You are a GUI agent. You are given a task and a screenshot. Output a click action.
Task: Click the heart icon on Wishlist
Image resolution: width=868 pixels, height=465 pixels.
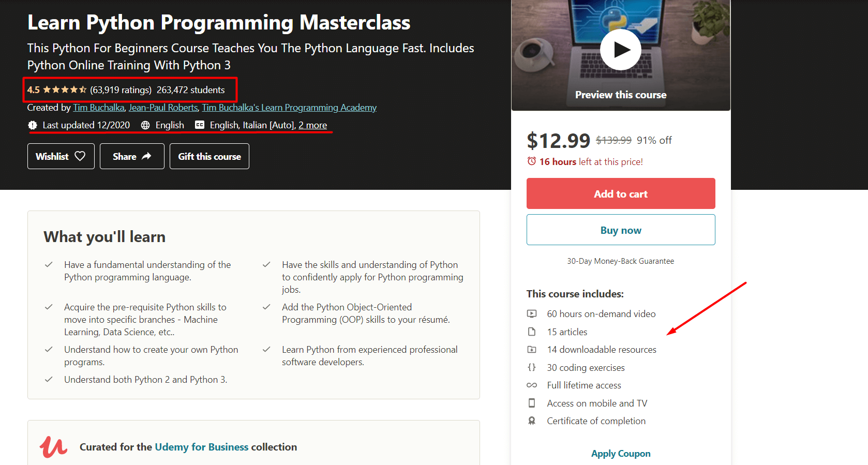(80, 156)
